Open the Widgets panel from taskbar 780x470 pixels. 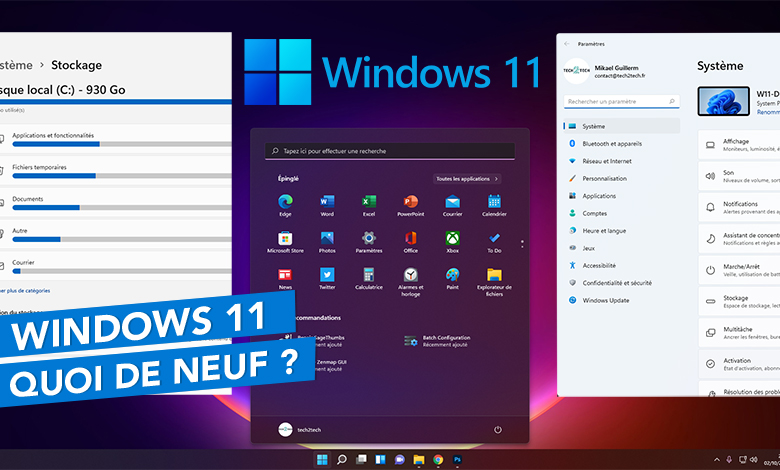[381, 460]
